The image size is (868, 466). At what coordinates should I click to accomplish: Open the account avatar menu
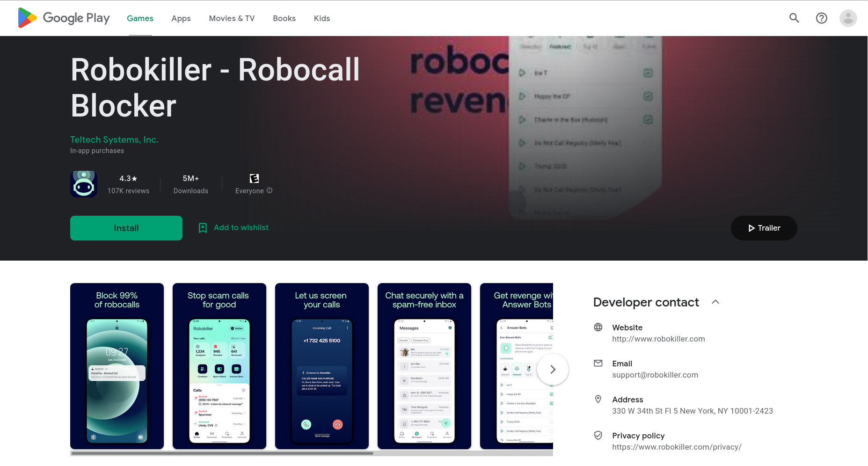tap(848, 18)
